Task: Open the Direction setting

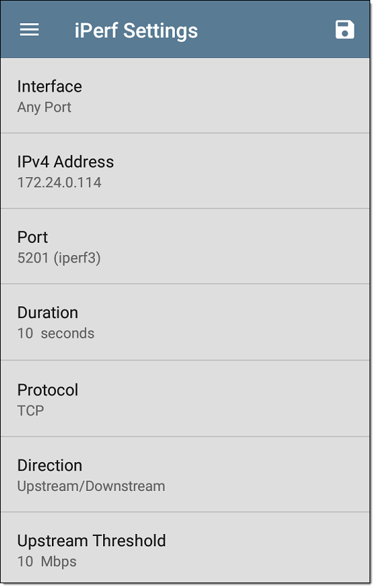Action: pyautogui.click(x=185, y=475)
